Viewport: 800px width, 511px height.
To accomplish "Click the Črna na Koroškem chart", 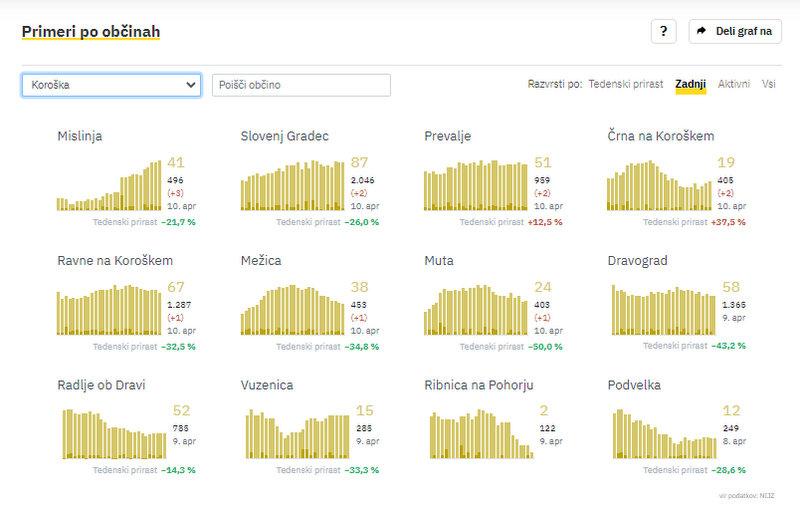I will 659,185.
